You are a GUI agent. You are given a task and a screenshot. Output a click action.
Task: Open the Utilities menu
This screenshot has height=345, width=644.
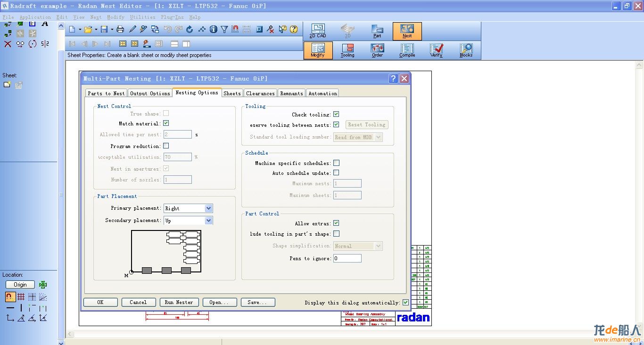coord(142,17)
